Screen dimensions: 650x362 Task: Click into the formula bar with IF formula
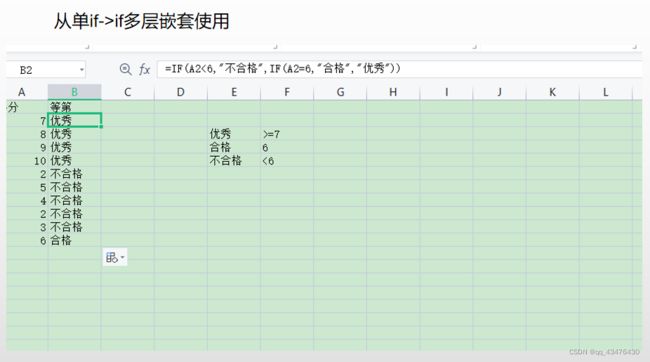pos(400,69)
